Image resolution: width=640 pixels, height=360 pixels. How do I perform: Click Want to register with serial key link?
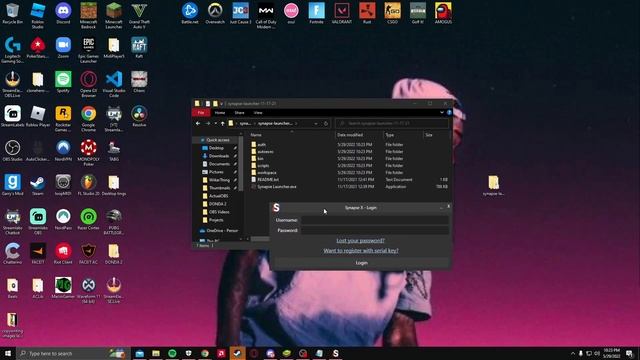tap(361, 251)
